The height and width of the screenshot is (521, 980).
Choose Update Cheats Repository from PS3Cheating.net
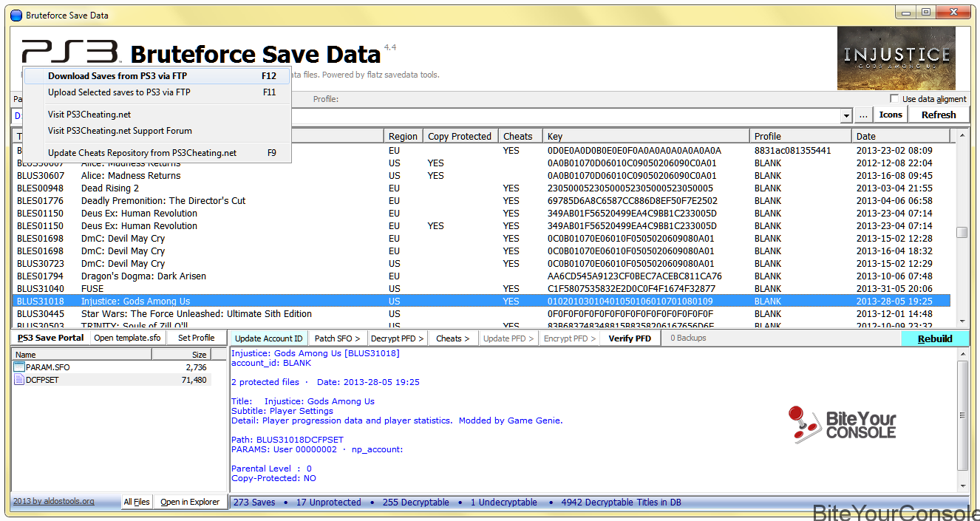(157, 153)
